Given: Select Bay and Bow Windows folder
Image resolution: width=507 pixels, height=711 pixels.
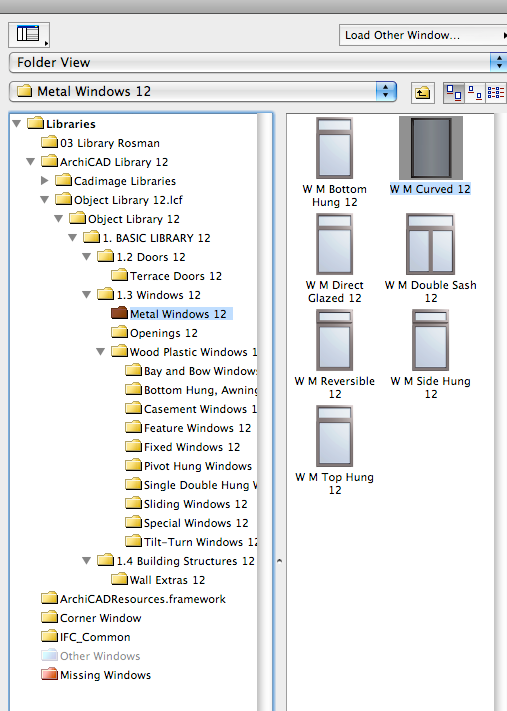Looking at the screenshot, I should [191, 371].
